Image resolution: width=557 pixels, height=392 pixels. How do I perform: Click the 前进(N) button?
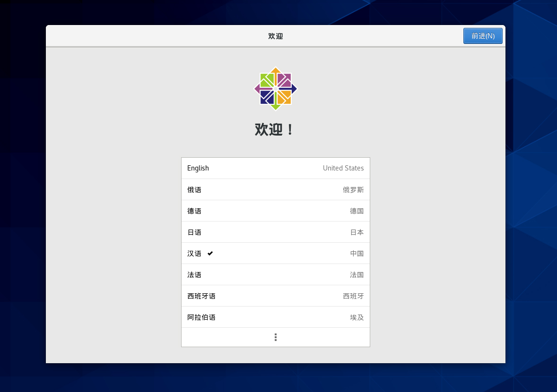click(x=482, y=36)
